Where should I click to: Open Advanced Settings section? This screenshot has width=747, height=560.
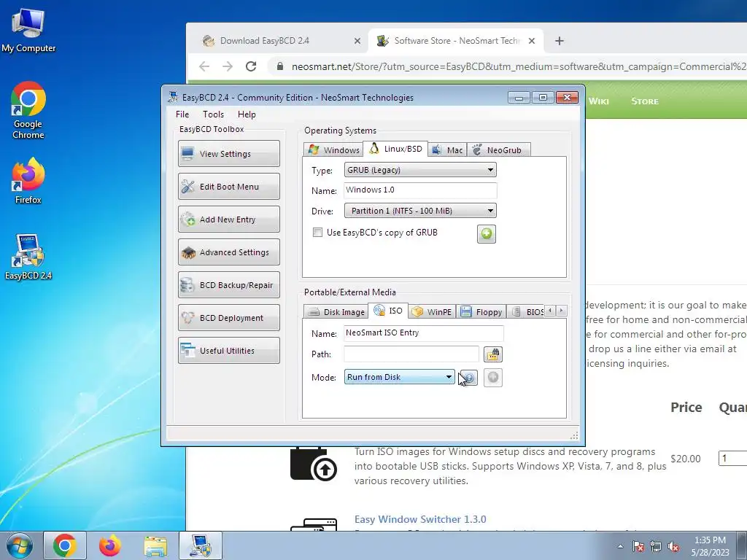pyautogui.click(x=228, y=252)
